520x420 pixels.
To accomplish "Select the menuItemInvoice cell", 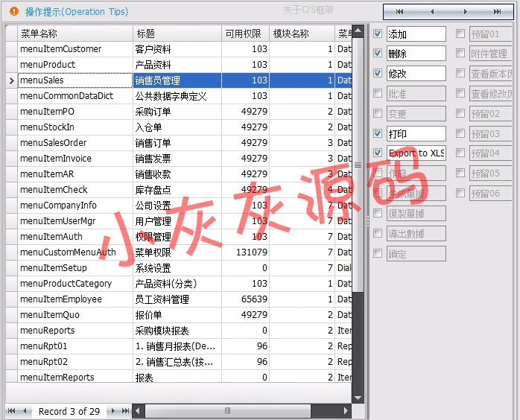I will click(x=75, y=159).
